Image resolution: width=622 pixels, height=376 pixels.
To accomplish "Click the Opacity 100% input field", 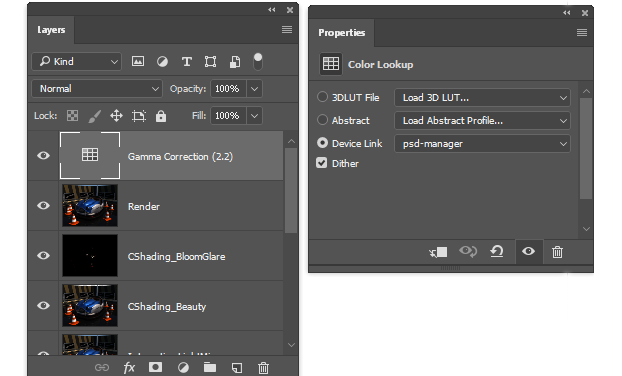I will pos(228,89).
